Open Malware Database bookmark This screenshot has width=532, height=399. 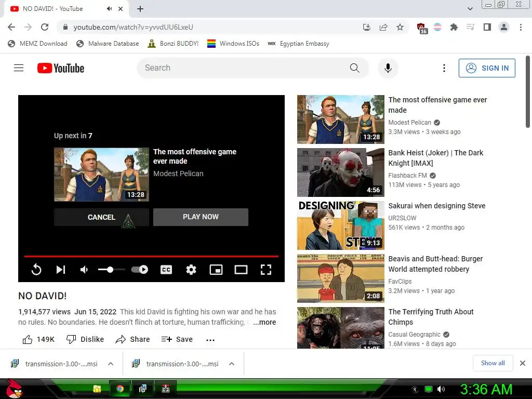pyautogui.click(x=108, y=44)
